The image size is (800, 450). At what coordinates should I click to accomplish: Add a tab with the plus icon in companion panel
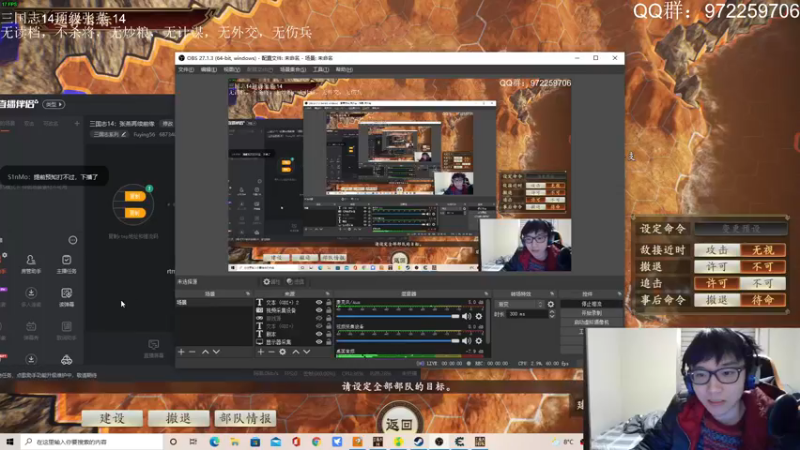(77, 123)
